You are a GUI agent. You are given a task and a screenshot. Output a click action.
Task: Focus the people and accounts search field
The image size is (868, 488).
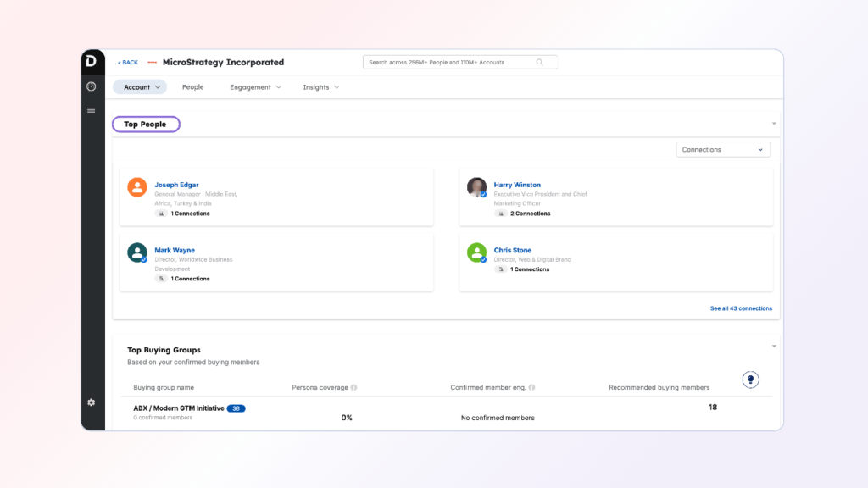point(449,62)
